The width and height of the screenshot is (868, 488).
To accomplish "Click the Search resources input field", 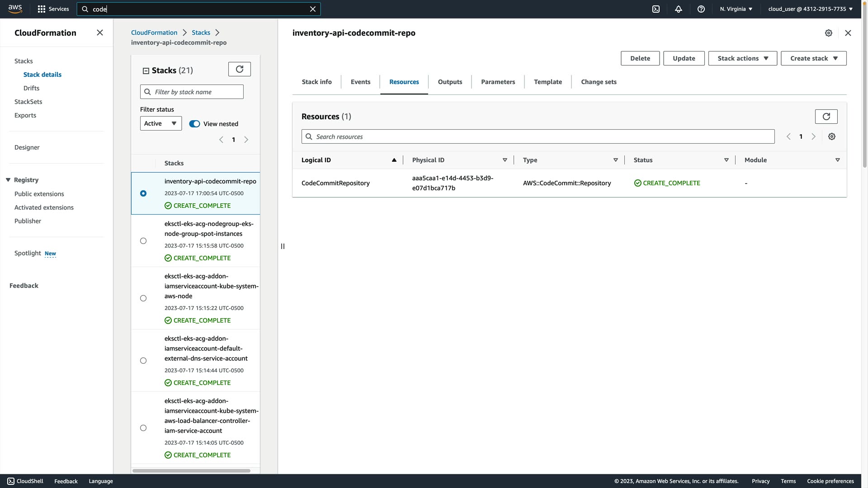I will click(538, 136).
